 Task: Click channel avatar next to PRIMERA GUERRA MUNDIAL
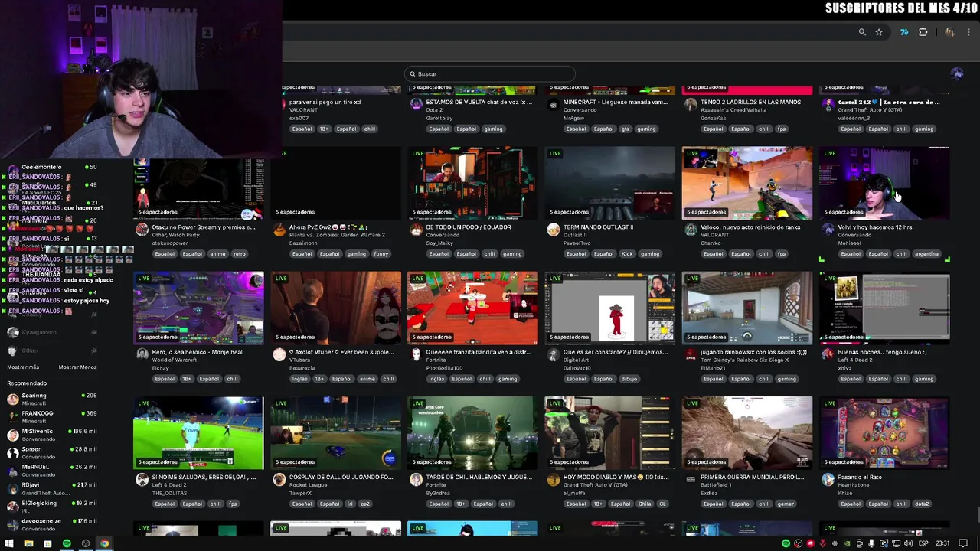(x=691, y=480)
